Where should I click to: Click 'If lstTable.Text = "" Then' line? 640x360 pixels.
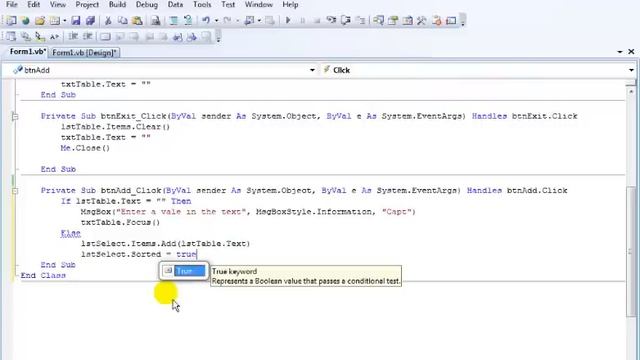pos(126,201)
